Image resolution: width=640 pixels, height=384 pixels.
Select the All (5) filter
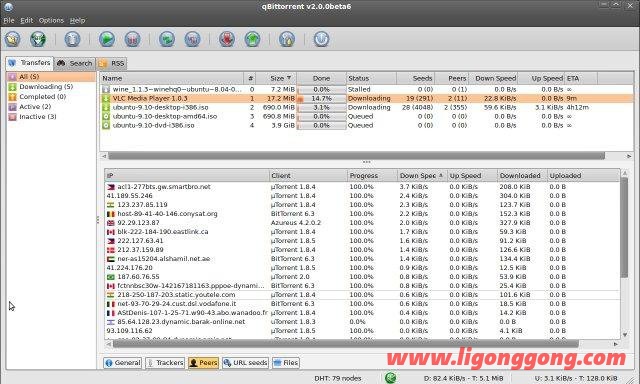tap(51, 77)
